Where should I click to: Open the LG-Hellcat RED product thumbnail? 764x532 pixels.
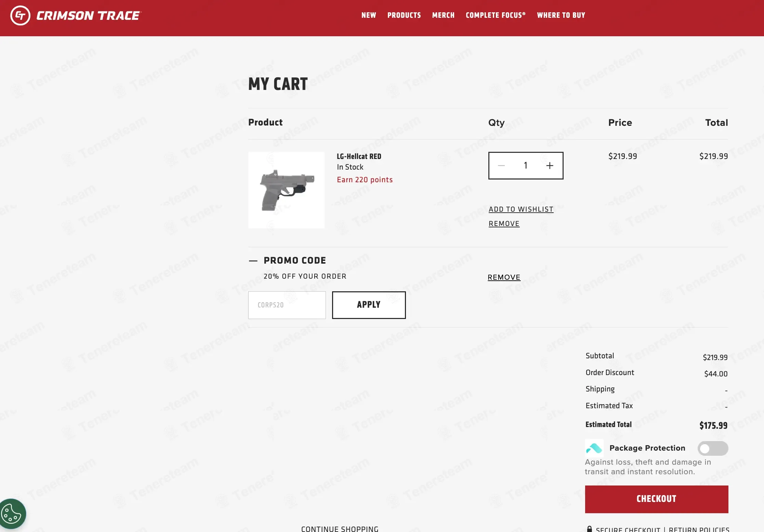286,190
